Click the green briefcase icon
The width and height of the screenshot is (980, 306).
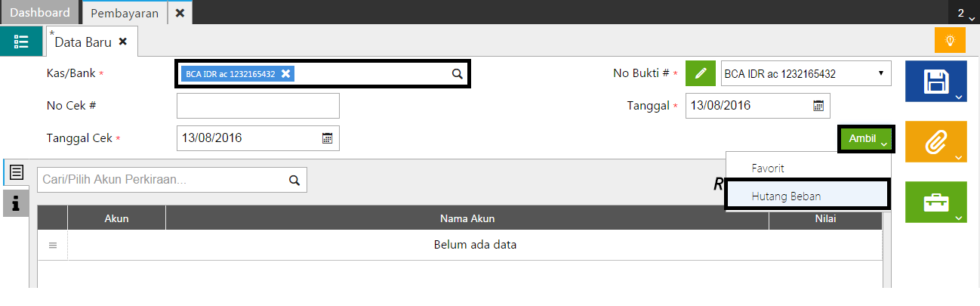(x=935, y=202)
